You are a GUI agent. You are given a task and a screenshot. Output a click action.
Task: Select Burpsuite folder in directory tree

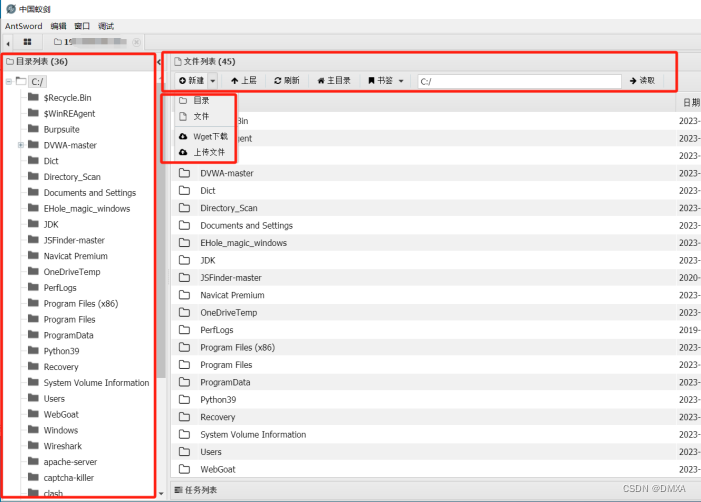pos(61,129)
